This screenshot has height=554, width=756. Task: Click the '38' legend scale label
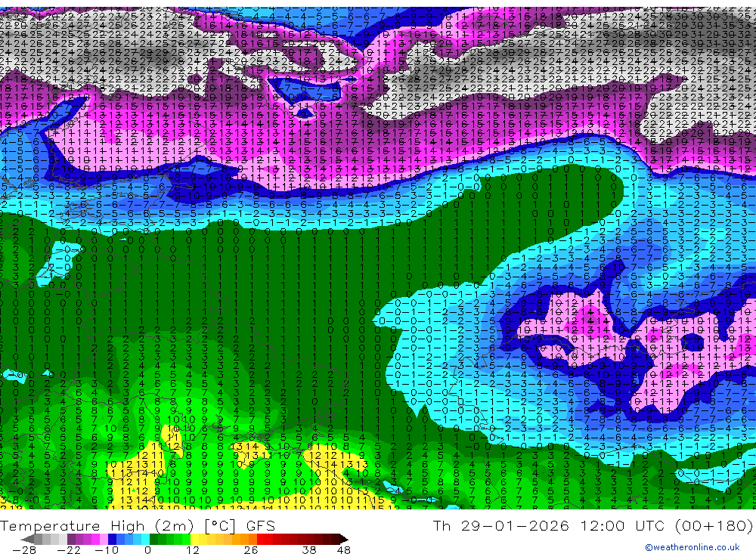point(309,550)
